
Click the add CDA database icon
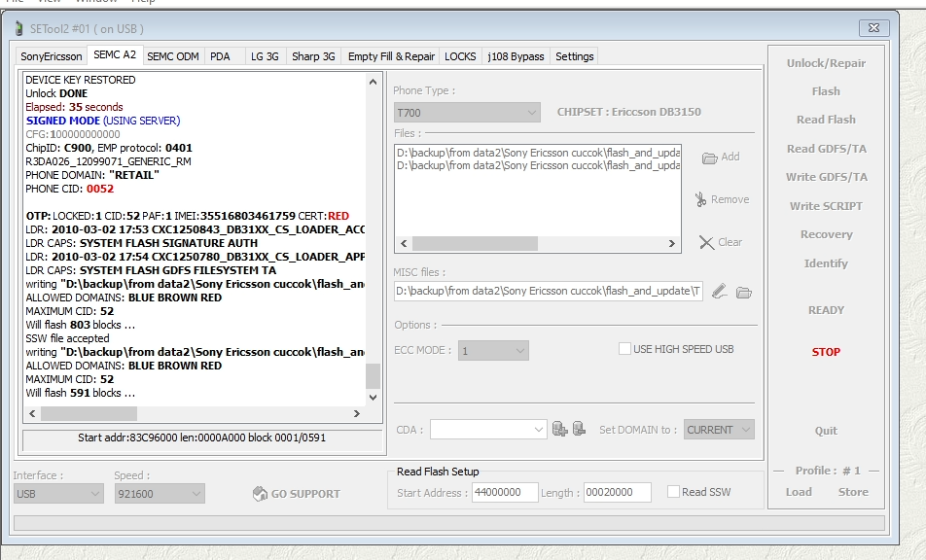click(559, 429)
